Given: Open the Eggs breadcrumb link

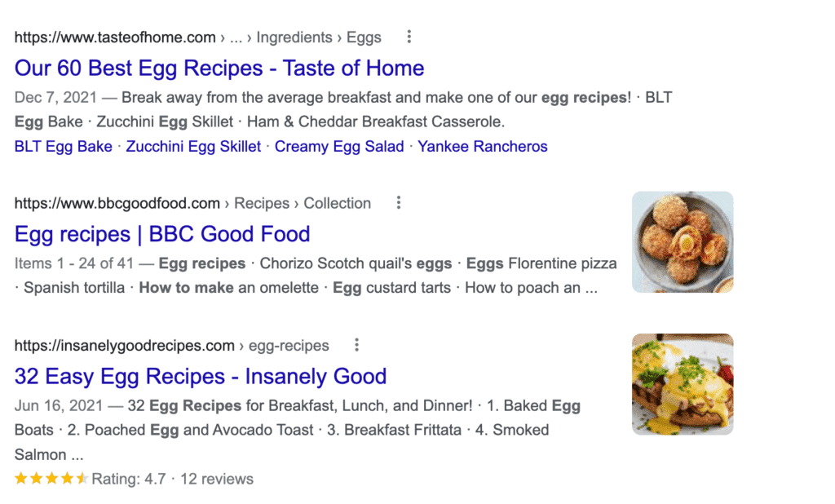Looking at the screenshot, I should 364,37.
